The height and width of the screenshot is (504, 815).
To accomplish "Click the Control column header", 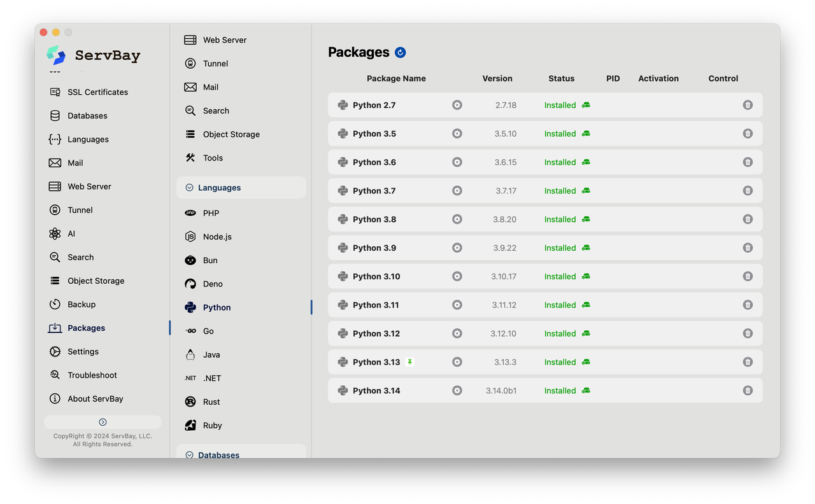I will coord(723,78).
